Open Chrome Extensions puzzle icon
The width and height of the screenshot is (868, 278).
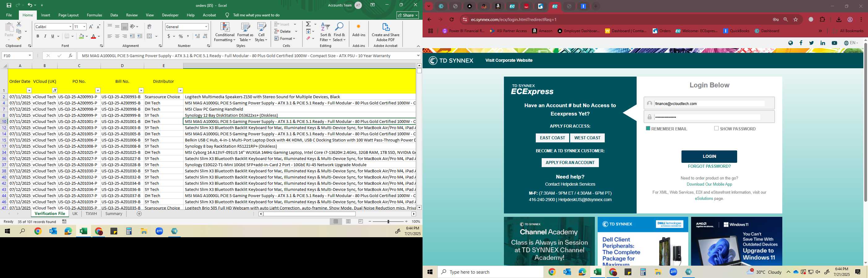coord(822,19)
